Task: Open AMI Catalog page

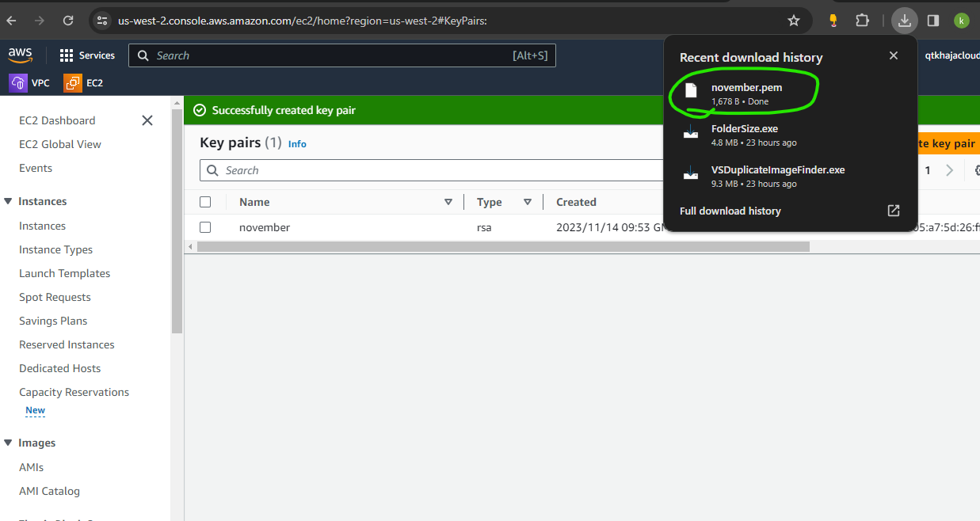Action: pos(49,491)
